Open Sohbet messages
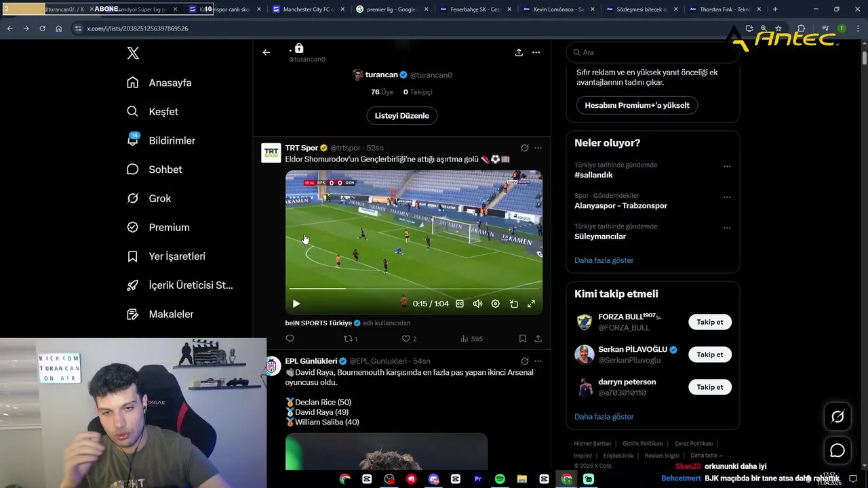This screenshot has width=868, height=488. [155, 169]
